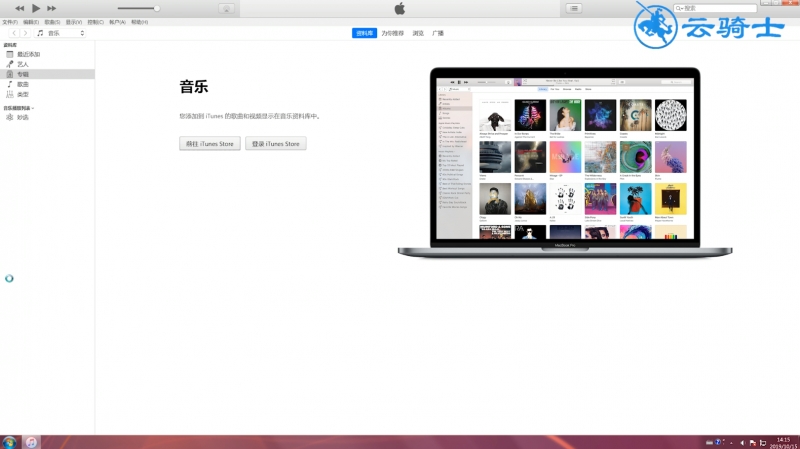Click the MacBook iTunes preview image

tap(565, 162)
